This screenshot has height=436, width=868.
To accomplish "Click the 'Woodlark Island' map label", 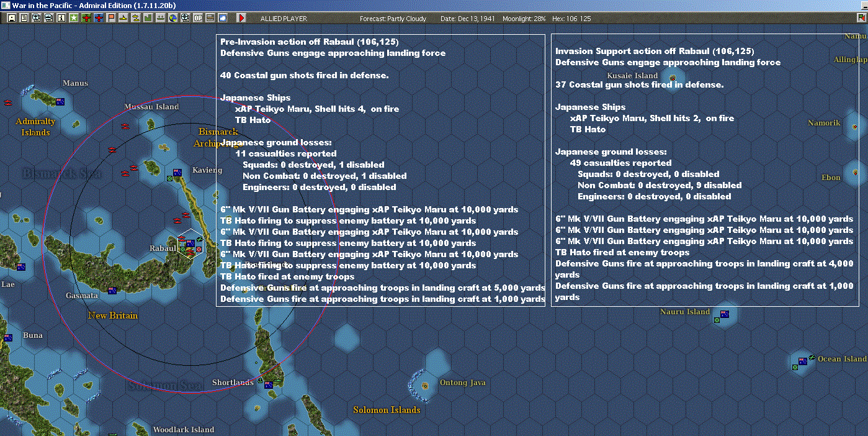I will click(x=184, y=430).
